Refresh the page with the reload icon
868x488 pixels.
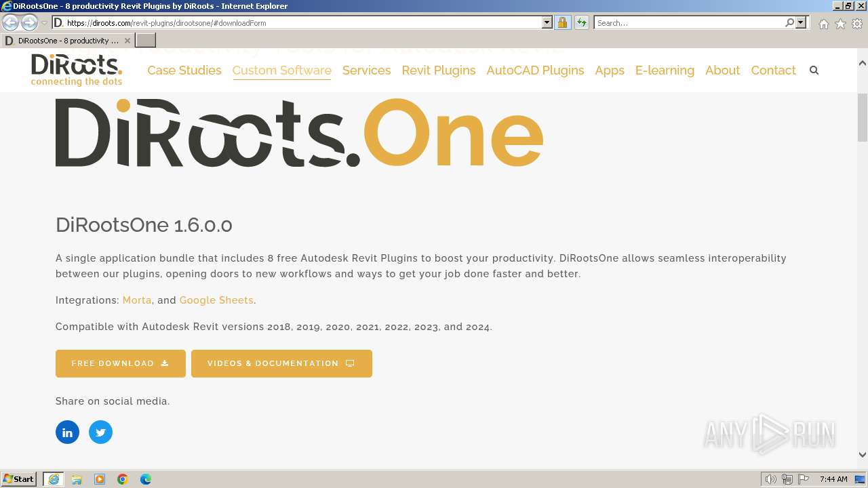(581, 22)
